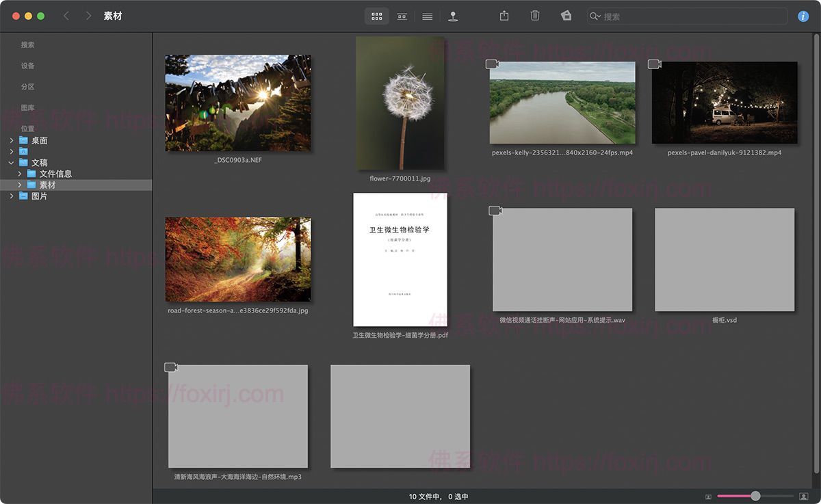The height and width of the screenshot is (504, 821).
Task: Collapse the 文稿 folder
Action: (x=12, y=163)
